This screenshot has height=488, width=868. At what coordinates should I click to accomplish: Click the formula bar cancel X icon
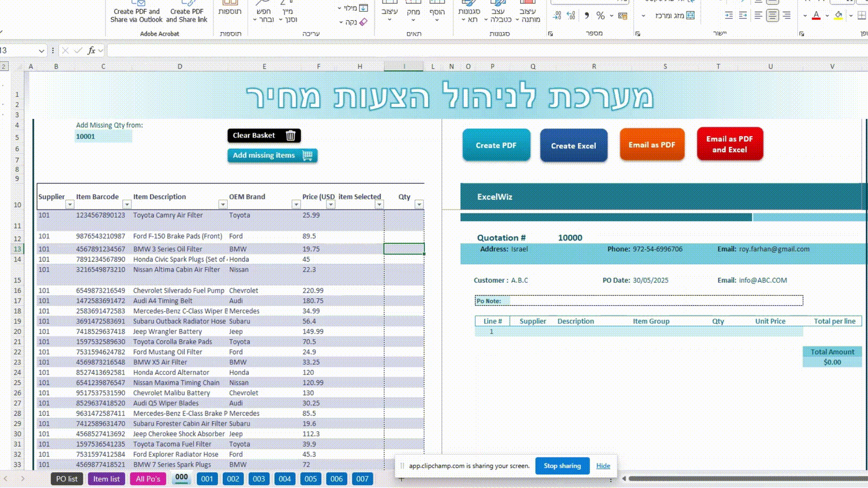(65, 50)
